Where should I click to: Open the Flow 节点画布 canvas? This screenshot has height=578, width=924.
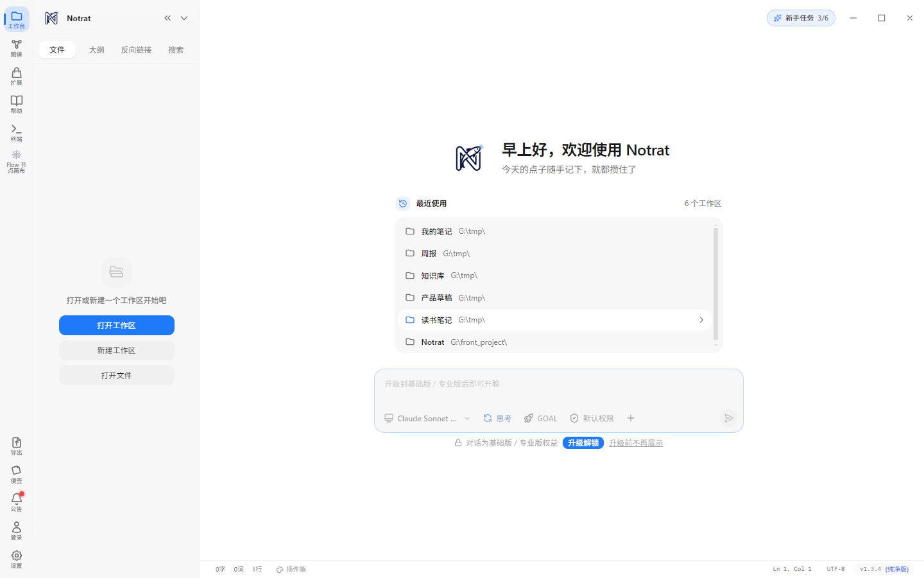click(17, 162)
